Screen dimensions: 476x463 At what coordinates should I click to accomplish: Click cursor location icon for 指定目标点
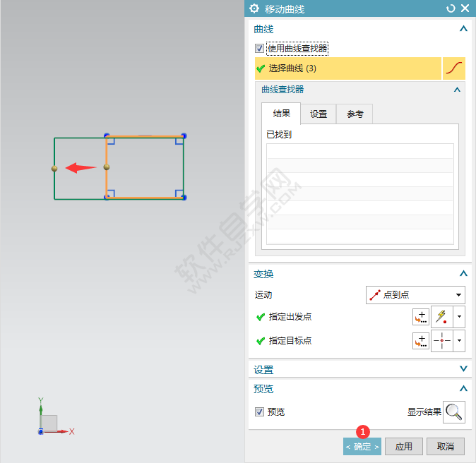441,341
